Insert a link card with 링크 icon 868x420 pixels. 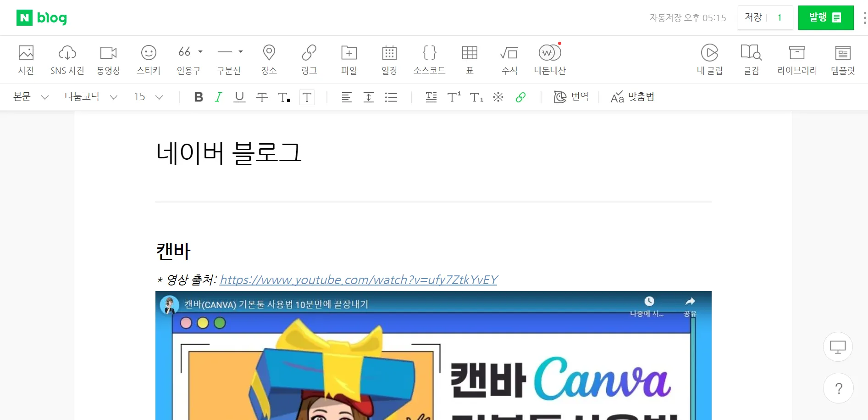click(x=309, y=60)
